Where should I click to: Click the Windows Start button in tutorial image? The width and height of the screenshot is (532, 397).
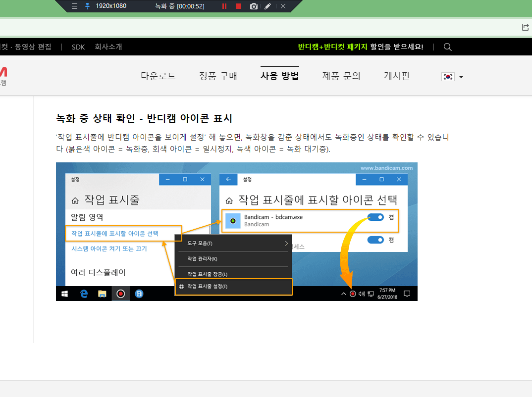(x=64, y=294)
